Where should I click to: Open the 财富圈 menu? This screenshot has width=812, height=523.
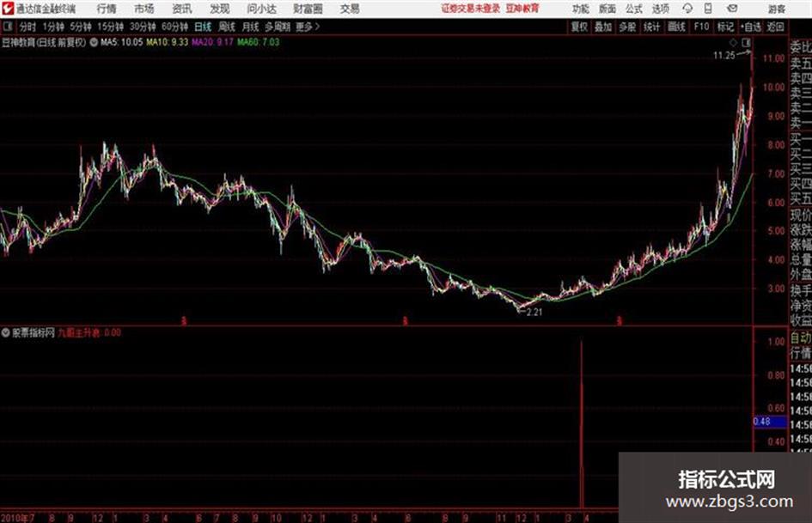point(308,9)
